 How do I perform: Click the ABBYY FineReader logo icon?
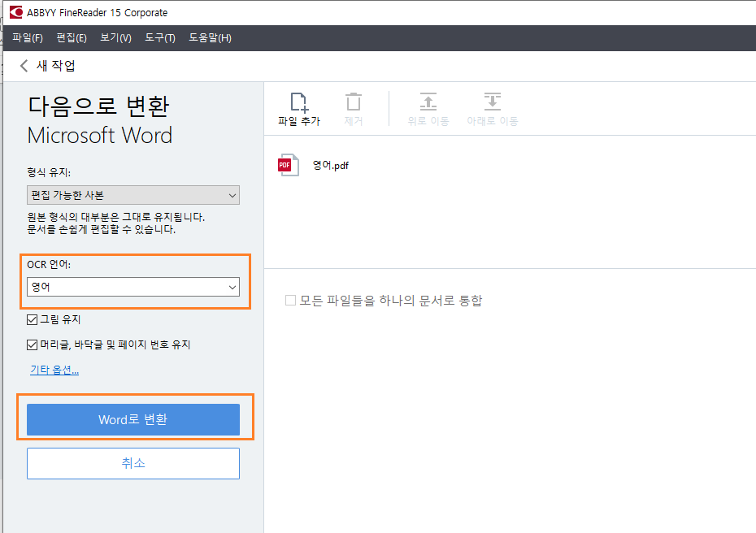click(x=16, y=12)
